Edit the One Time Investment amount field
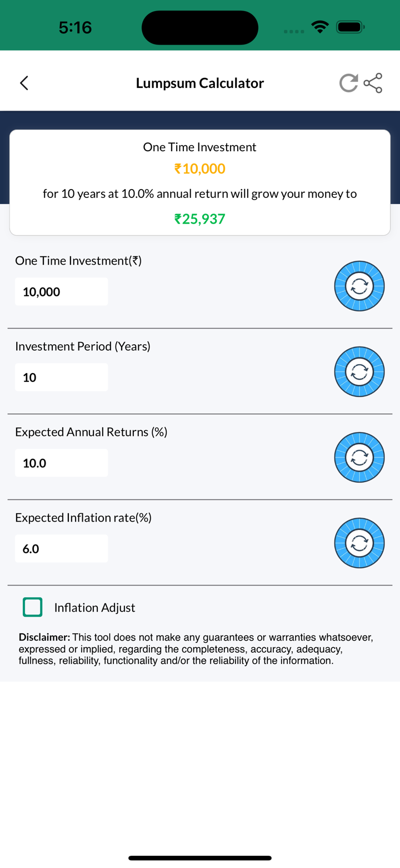The image size is (400, 868). coord(62,292)
